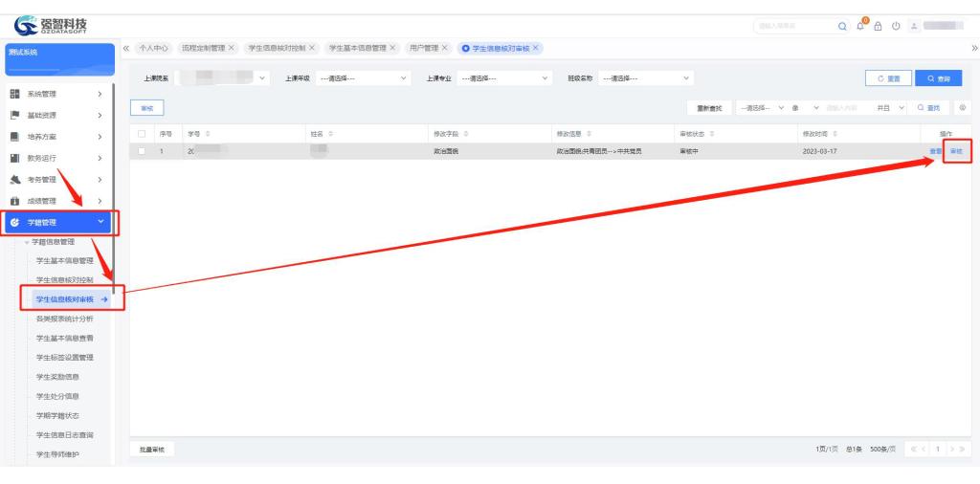Click the user avatar icon
This screenshot has width=980, height=484.
tap(916, 26)
